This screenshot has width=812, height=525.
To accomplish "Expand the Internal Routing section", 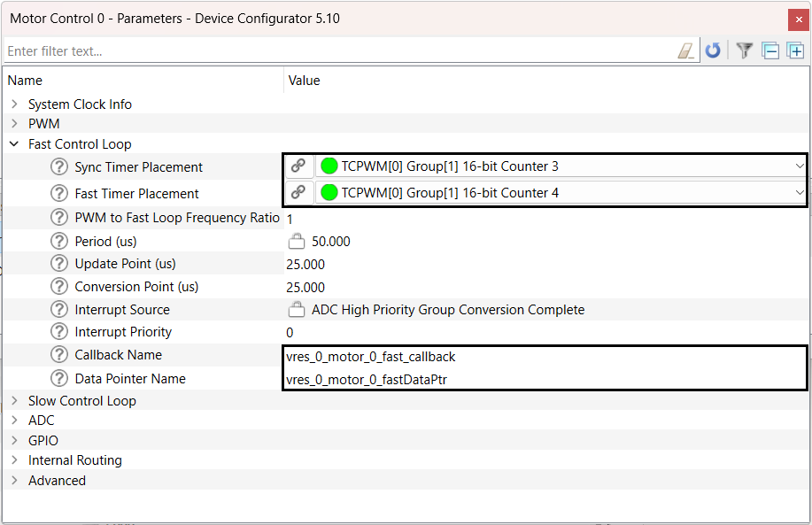I will coord(14,460).
